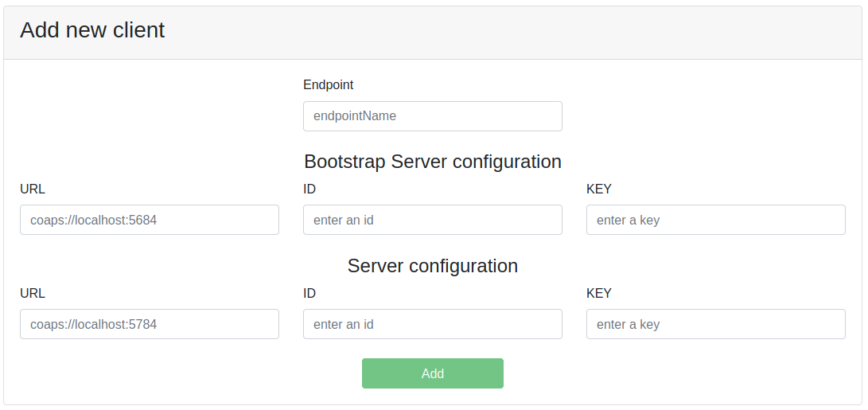Select the Server configuration KEY field
Image resolution: width=868 pixels, height=410 pixels.
pos(715,324)
